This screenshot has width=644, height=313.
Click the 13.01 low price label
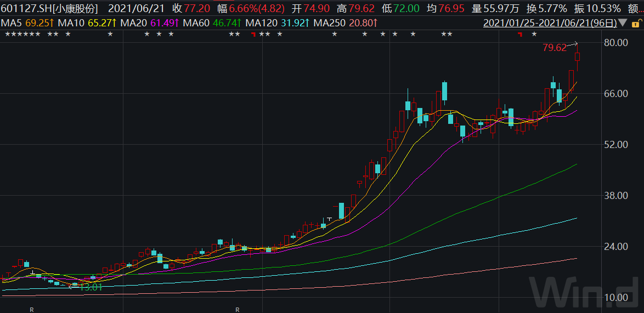pyautogui.click(x=91, y=287)
